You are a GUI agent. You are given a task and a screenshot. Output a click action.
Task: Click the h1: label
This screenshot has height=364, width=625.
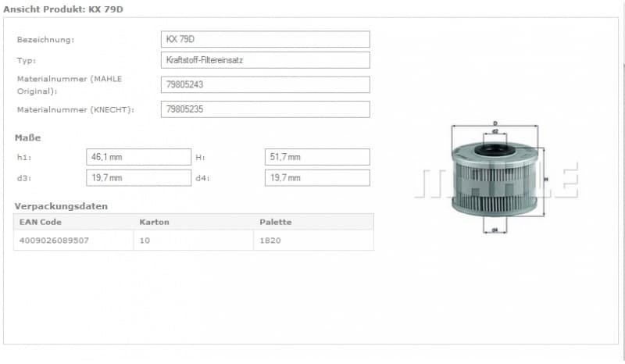pos(24,157)
